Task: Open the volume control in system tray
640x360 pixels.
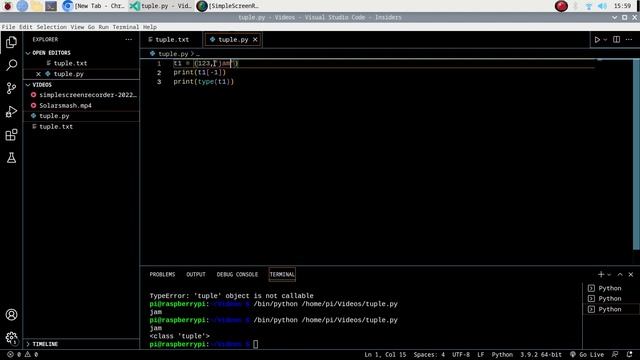Action: click(x=602, y=6)
